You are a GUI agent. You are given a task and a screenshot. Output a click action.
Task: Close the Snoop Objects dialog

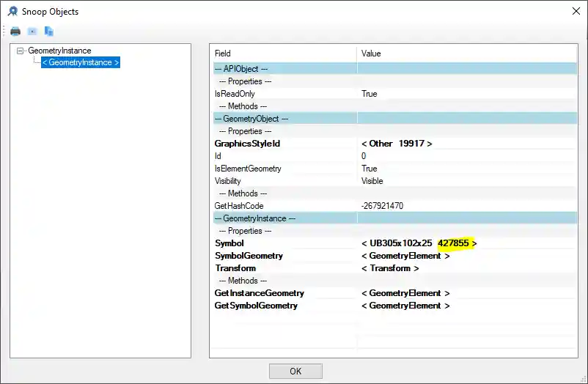(574, 11)
